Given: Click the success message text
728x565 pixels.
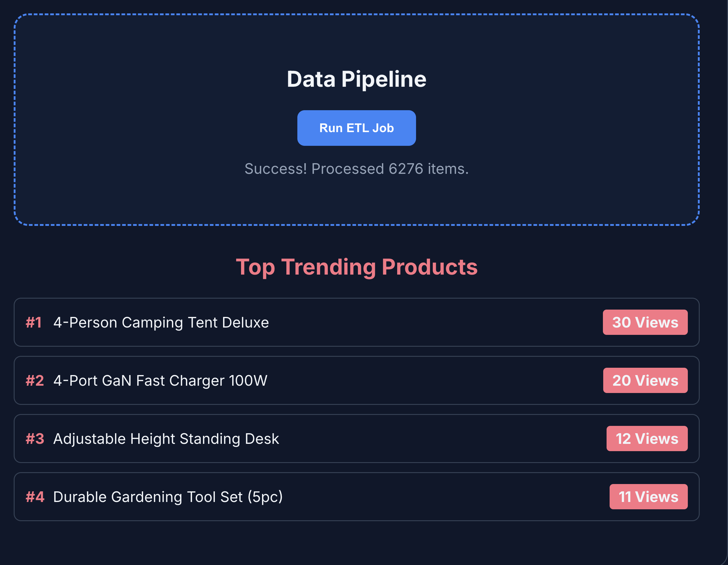Looking at the screenshot, I should click(357, 169).
